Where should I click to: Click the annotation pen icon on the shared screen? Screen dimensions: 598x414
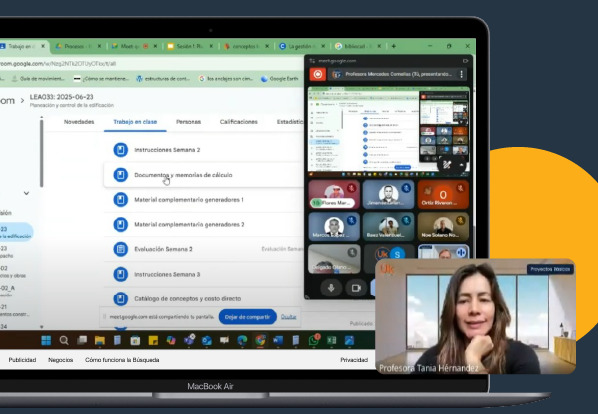pyautogui.click(x=447, y=165)
